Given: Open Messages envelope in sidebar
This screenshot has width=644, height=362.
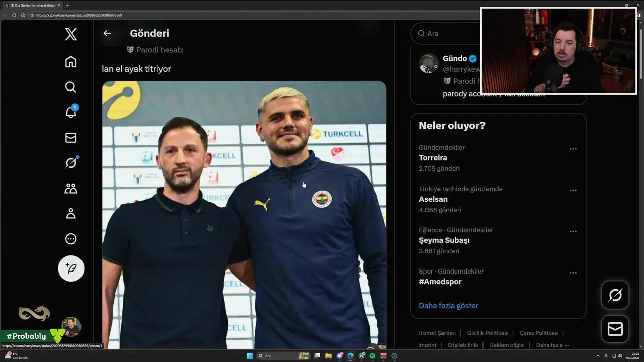Looking at the screenshot, I should click(71, 137).
